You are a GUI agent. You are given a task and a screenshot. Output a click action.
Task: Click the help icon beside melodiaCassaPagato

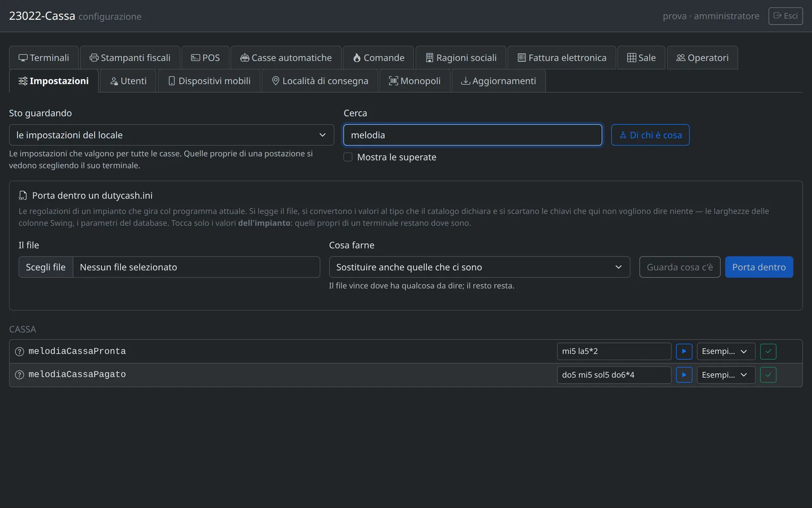click(19, 375)
